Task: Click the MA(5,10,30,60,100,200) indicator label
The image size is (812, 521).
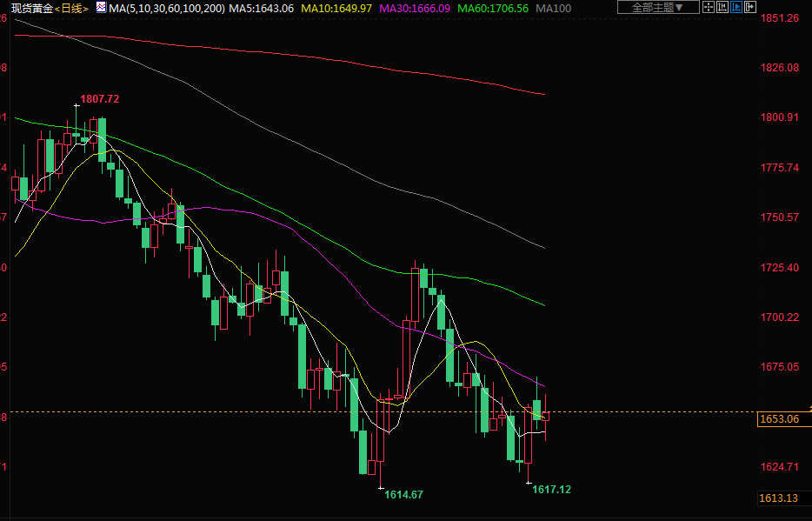Action: [x=167, y=8]
